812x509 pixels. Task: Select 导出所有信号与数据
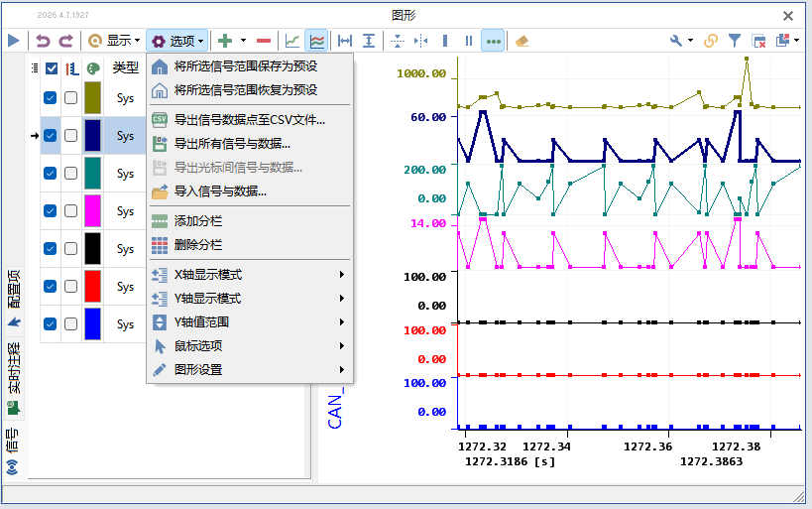click(x=250, y=144)
